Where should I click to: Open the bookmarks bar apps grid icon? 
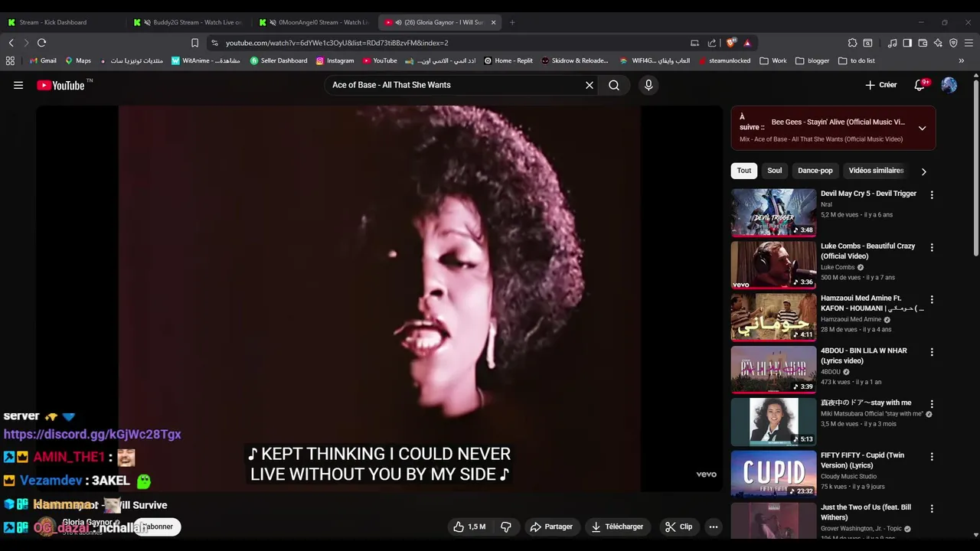pos(10,60)
